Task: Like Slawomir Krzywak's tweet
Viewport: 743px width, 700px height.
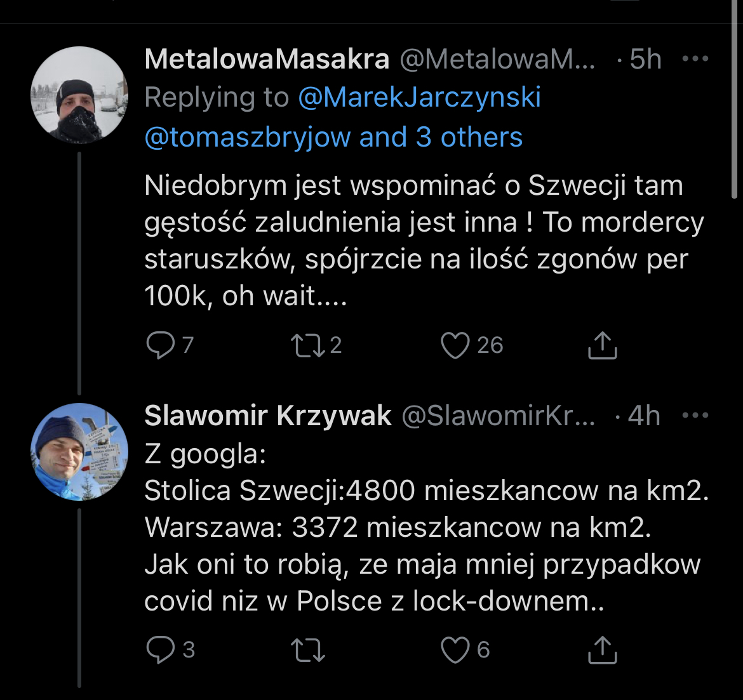Action: pos(455,650)
